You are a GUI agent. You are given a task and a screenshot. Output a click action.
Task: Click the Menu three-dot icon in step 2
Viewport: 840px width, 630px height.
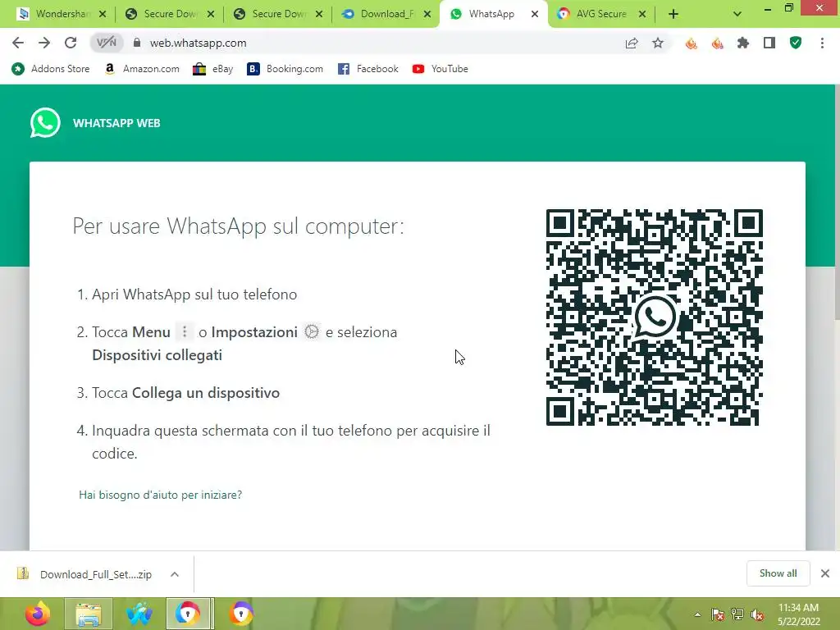coord(185,331)
